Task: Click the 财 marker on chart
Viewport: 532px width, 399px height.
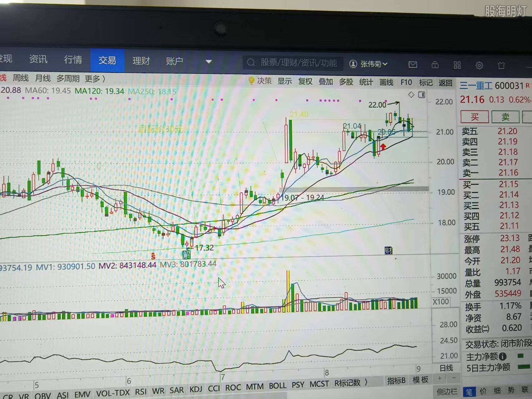Action: 388,251
